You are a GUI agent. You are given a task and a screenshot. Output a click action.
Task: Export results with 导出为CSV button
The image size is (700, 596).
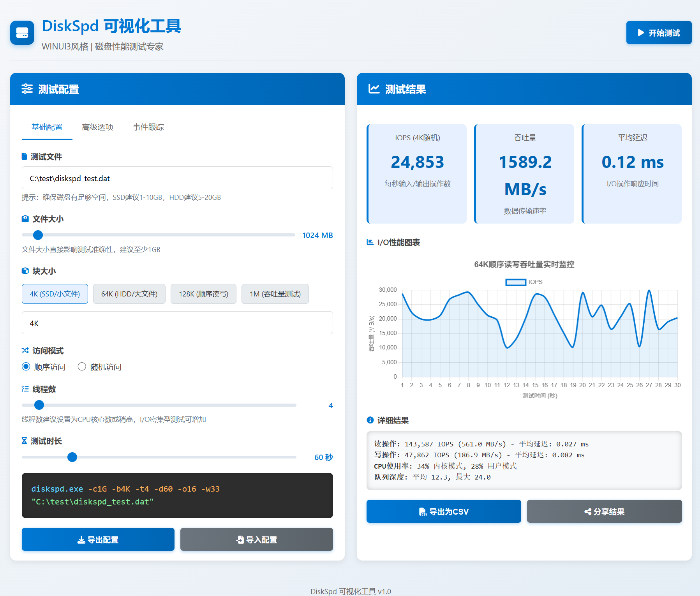point(444,511)
